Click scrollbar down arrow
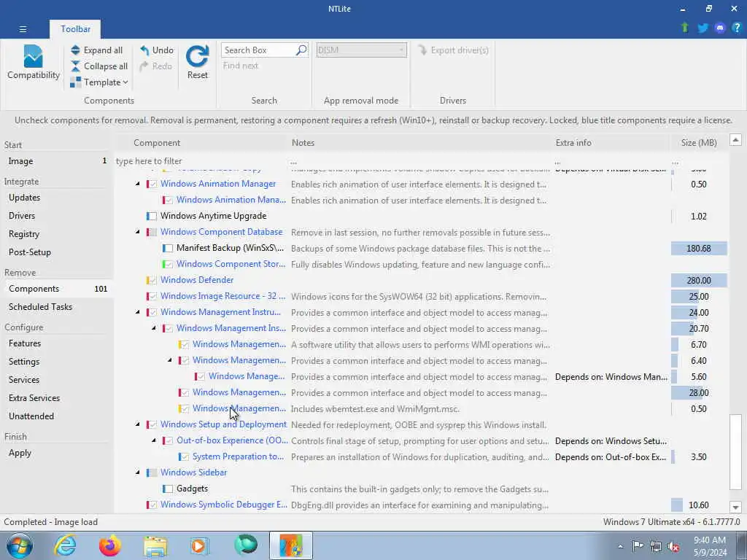Screen dimensions: 747x560 pos(735,507)
